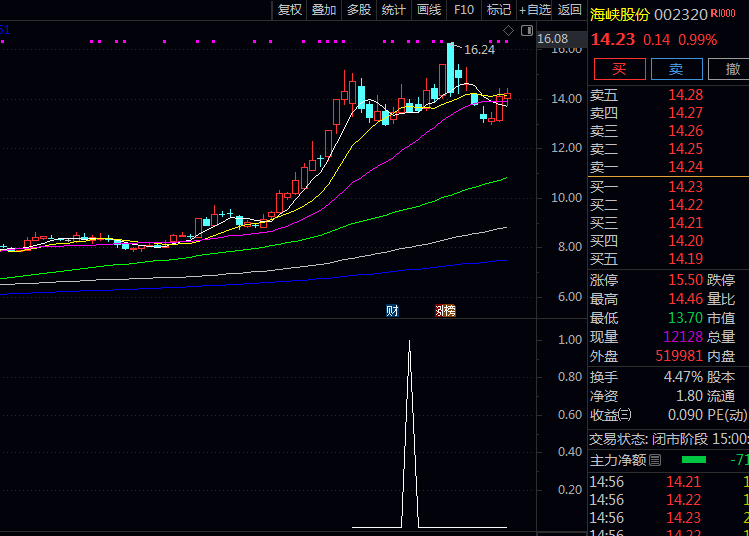The width and height of the screenshot is (749, 536).
Task: Open the 画线 drawing tools
Action: 429,10
